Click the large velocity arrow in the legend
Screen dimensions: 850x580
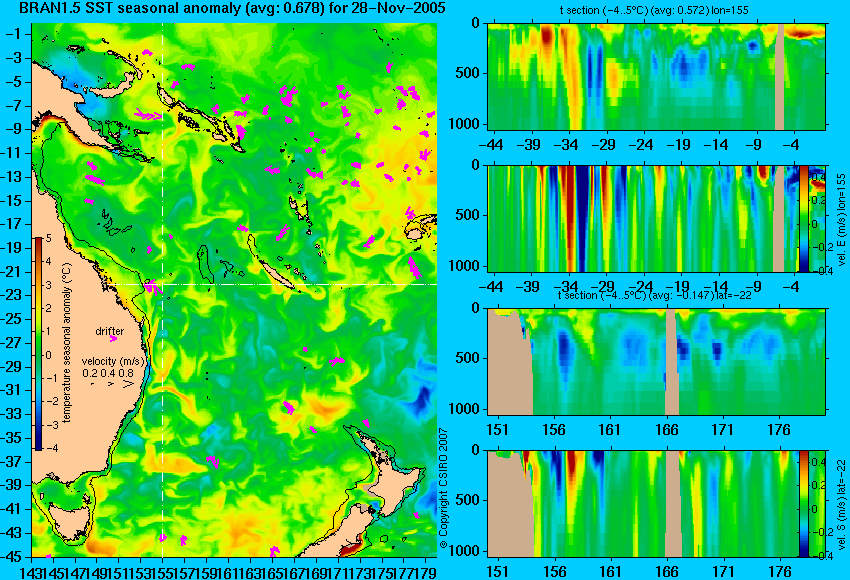pos(128,384)
